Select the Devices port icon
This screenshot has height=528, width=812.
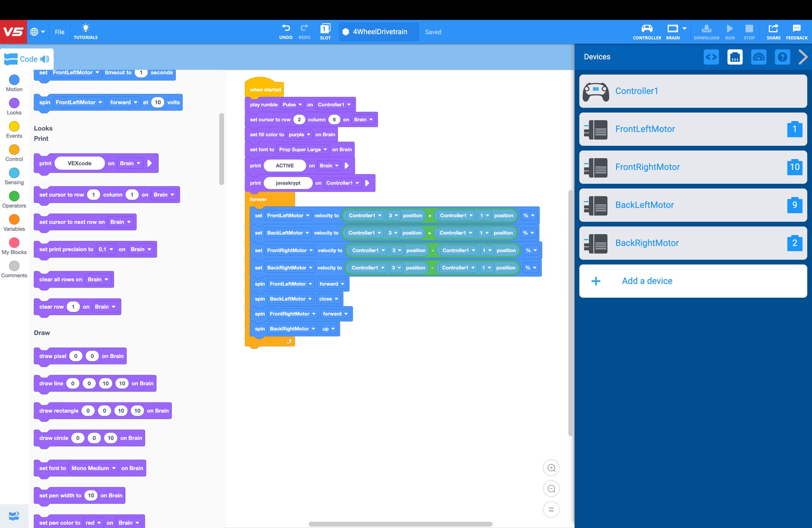click(x=735, y=57)
